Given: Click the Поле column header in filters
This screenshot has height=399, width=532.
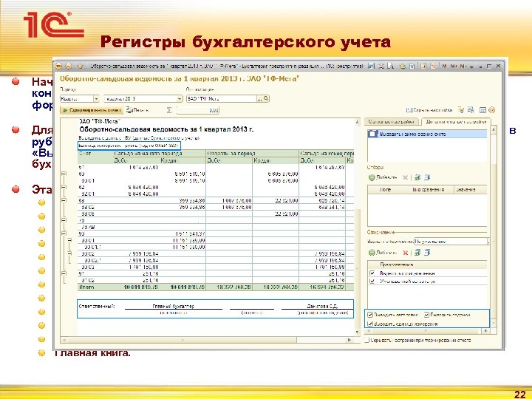Looking at the screenshot, I should (386, 190).
